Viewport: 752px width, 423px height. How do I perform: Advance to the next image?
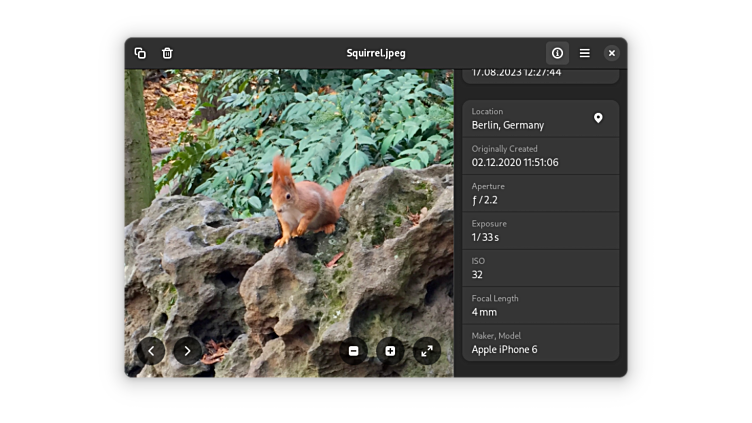[x=188, y=350]
